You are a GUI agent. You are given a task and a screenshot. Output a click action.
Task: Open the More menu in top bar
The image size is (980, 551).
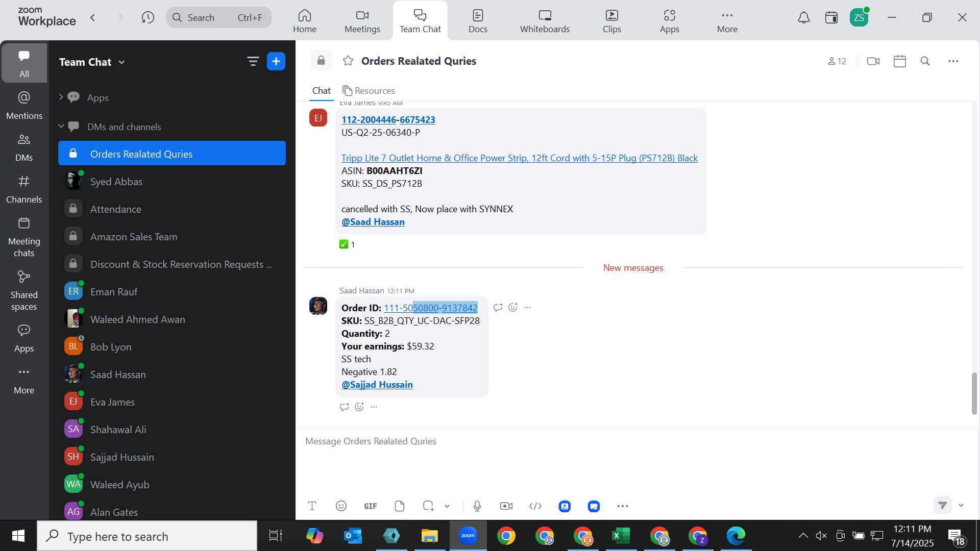(x=727, y=21)
